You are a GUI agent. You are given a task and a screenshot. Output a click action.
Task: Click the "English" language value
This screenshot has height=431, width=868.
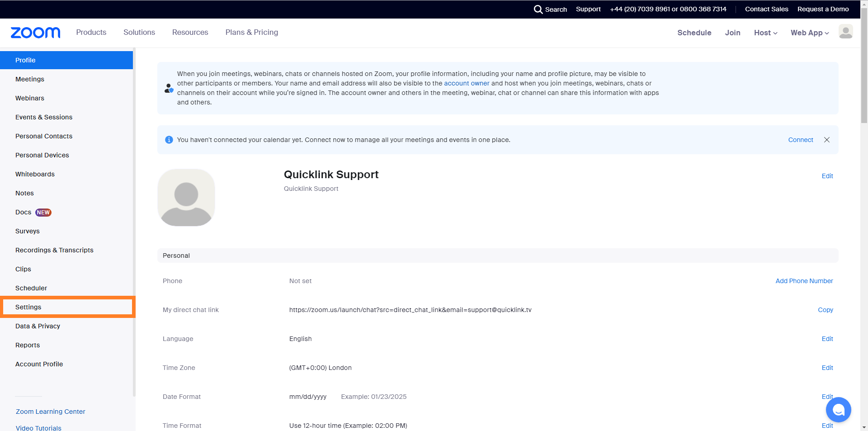click(x=301, y=339)
